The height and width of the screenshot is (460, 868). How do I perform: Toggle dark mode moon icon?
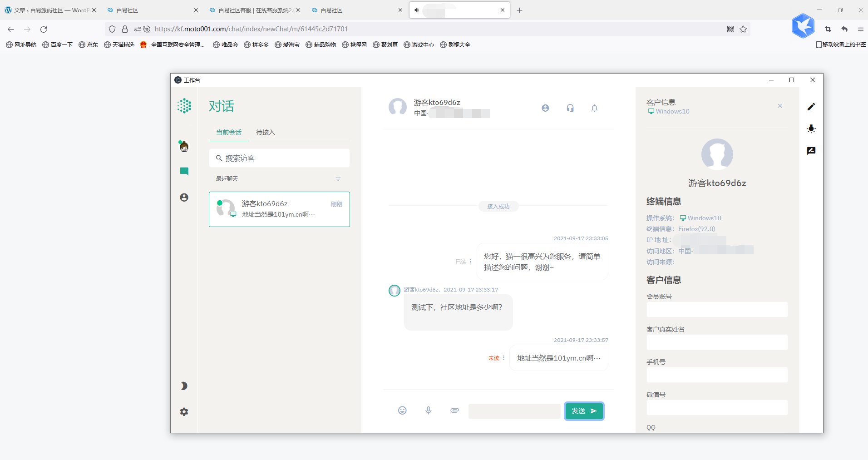pos(184,386)
